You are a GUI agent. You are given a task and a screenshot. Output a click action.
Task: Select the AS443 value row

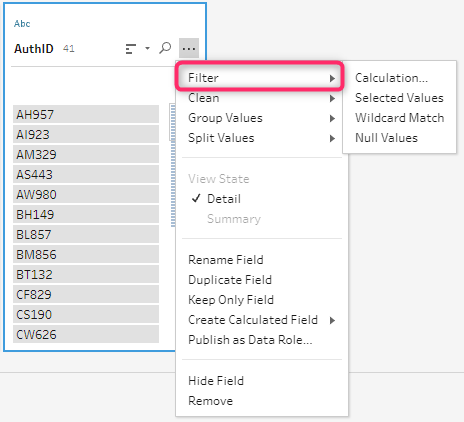click(86, 174)
